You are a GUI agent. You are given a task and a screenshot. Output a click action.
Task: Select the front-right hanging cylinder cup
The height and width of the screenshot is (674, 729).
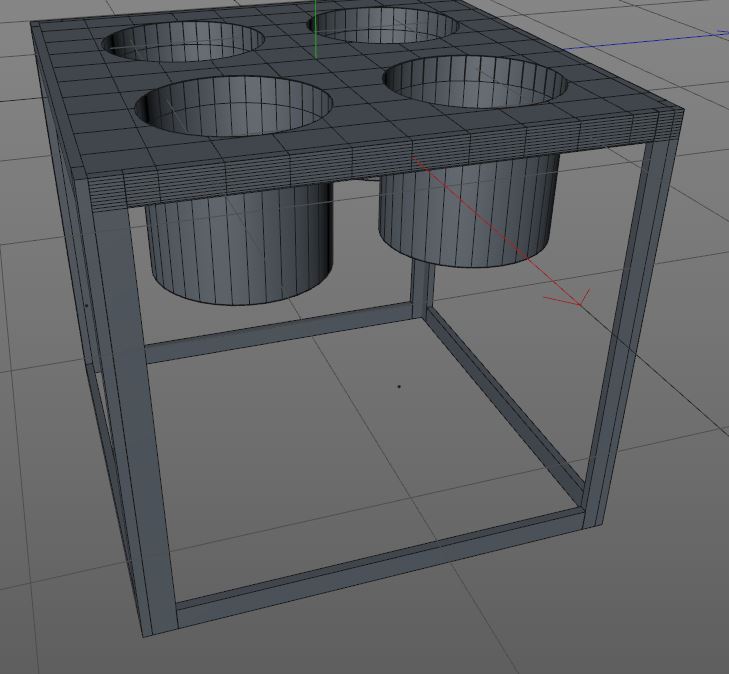click(x=467, y=211)
